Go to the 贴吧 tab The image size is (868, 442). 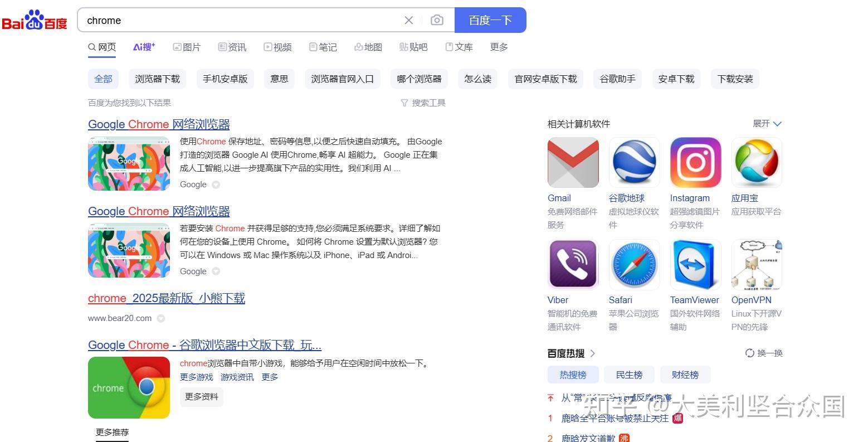tap(413, 47)
